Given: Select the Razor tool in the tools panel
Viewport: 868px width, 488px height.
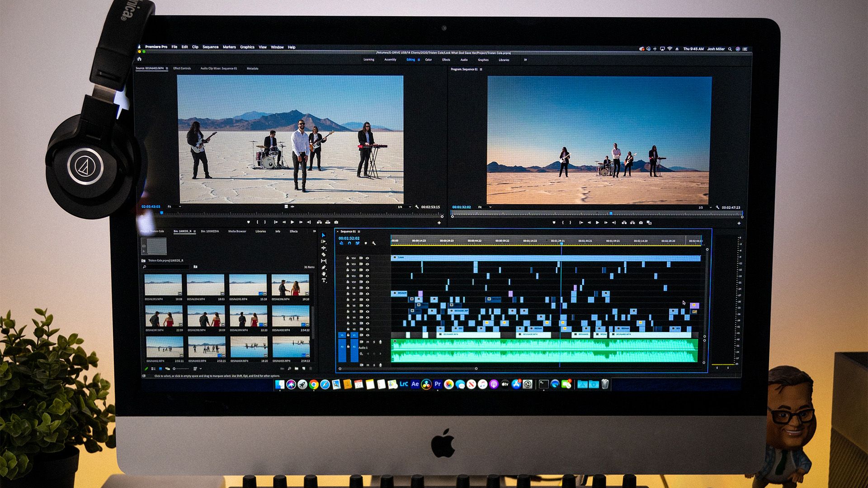Looking at the screenshot, I should (x=324, y=254).
